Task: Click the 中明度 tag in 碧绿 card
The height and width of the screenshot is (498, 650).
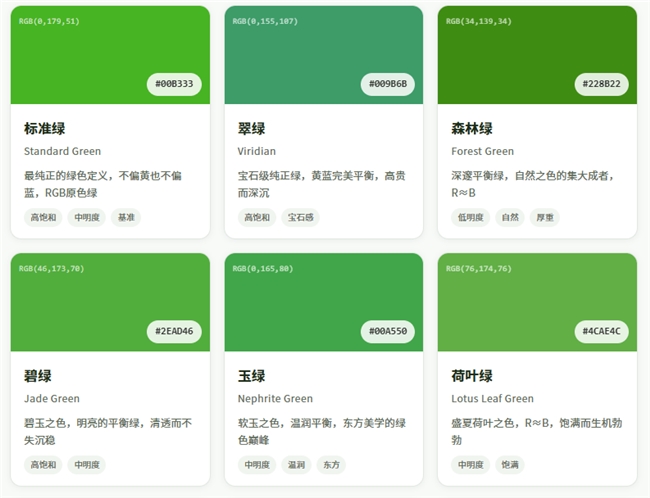Action: (87, 465)
